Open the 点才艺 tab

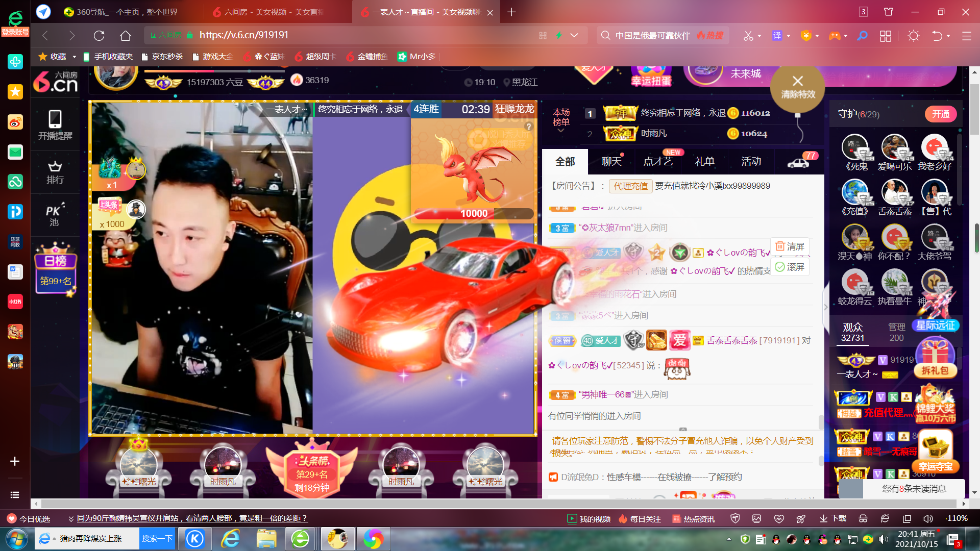[x=658, y=162]
